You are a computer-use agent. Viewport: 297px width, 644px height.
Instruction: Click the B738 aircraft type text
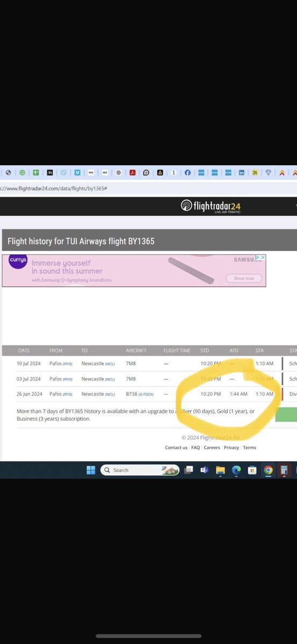point(131,394)
